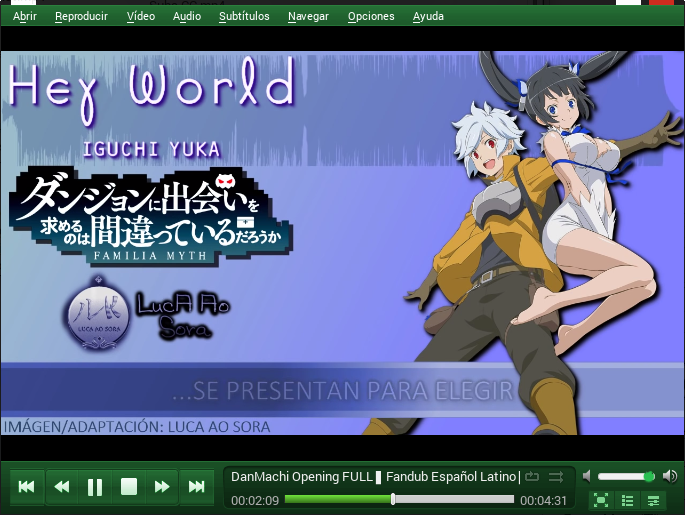Stop video playback
This screenshot has width=685, height=515.
tap(129, 486)
